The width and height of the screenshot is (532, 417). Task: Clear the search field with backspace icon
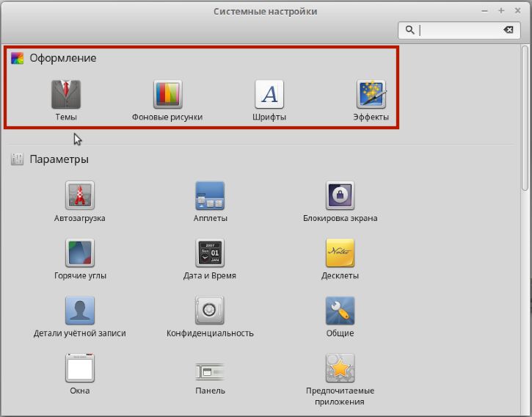509,30
